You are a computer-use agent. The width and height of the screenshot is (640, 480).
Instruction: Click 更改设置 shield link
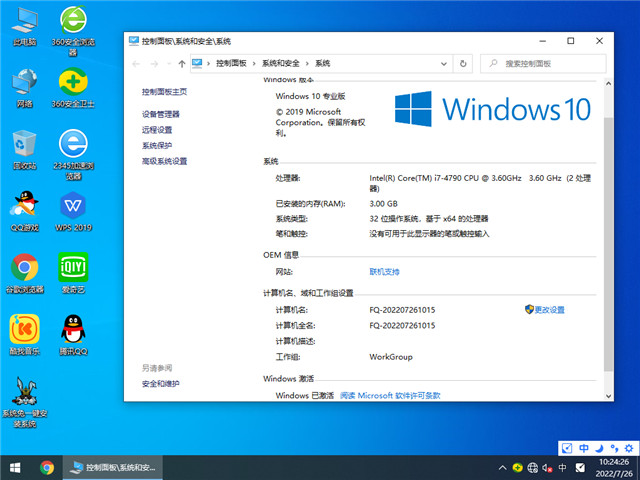[x=544, y=310]
